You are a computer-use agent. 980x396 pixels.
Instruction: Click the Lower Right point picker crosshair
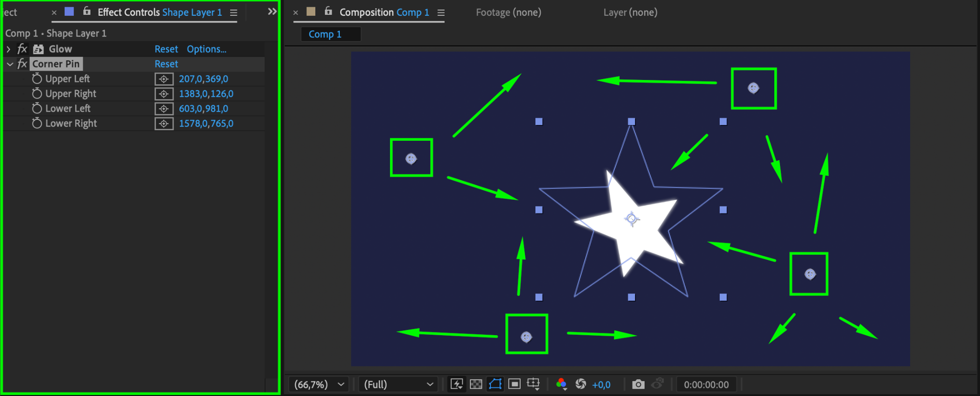pos(164,124)
